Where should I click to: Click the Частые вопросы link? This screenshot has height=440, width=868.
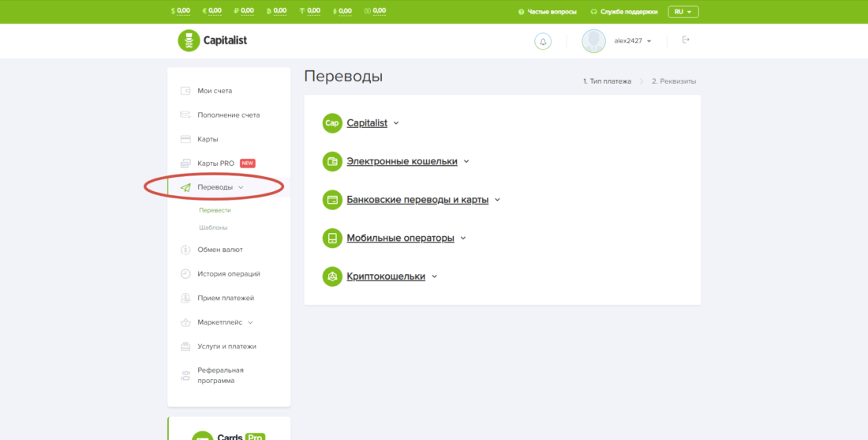coord(548,12)
